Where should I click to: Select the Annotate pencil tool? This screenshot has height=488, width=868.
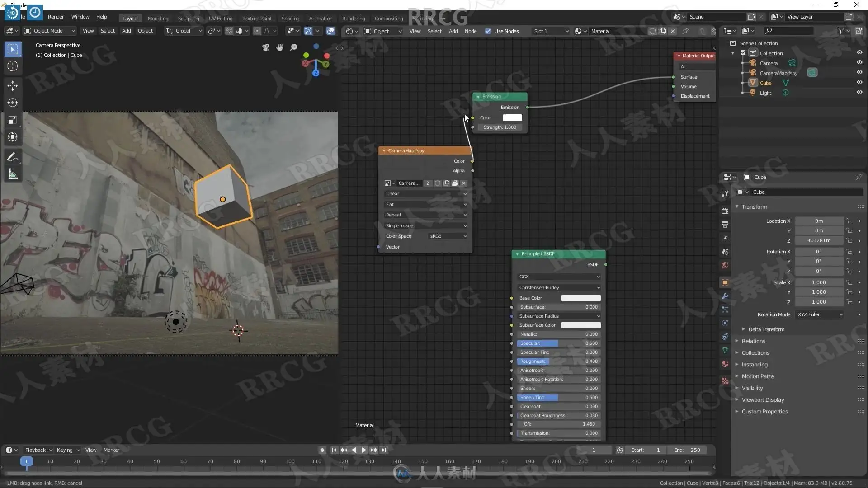coord(13,157)
